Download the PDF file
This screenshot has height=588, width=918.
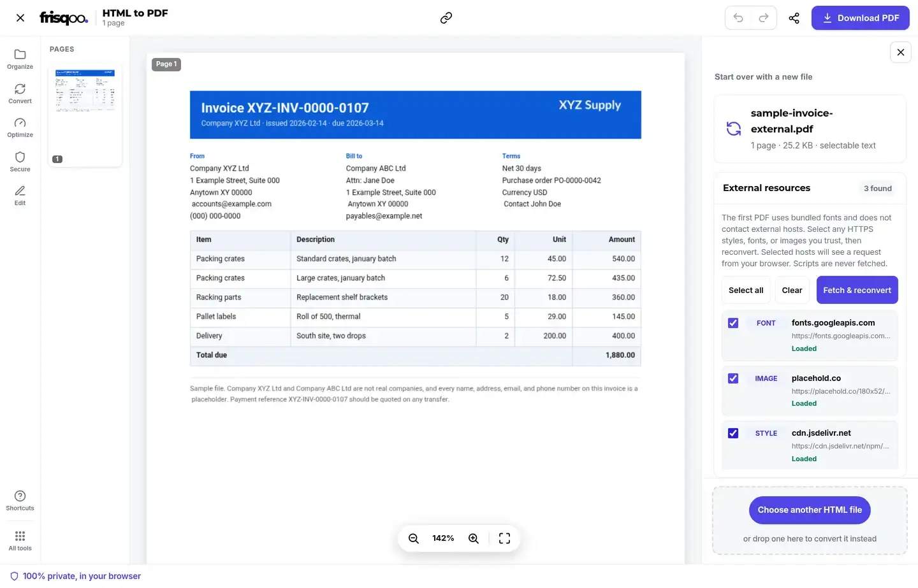click(x=860, y=18)
